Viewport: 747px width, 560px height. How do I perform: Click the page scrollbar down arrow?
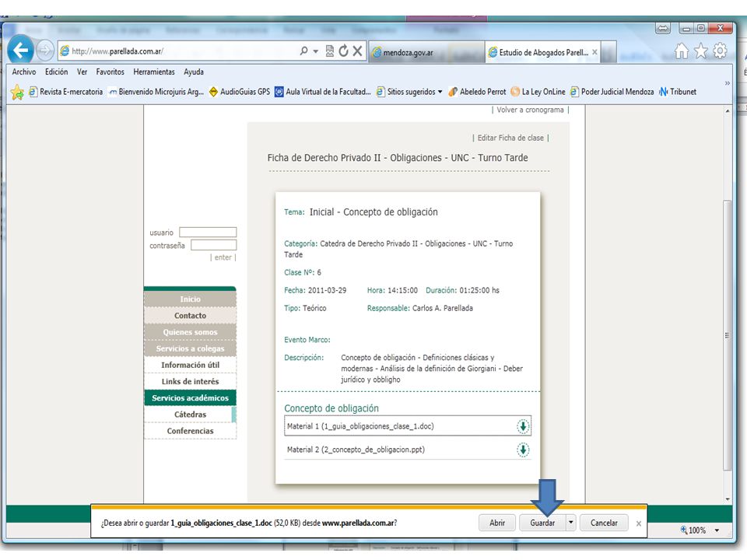pos(728,499)
